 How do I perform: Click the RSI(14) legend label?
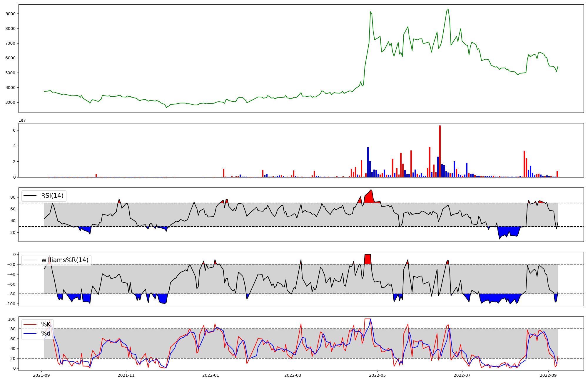pos(52,196)
